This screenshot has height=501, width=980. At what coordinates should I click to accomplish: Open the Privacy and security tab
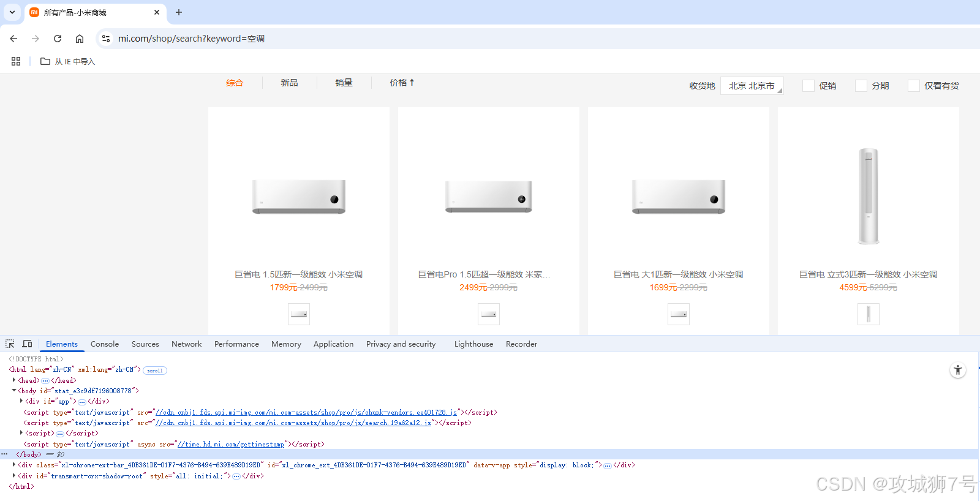pyautogui.click(x=401, y=344)
